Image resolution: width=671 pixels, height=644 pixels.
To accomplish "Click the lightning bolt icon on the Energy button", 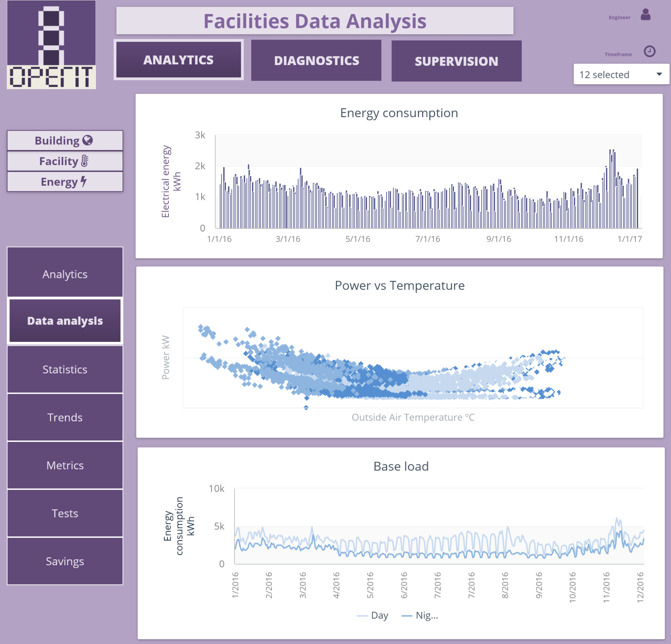I will coord(83,181).
